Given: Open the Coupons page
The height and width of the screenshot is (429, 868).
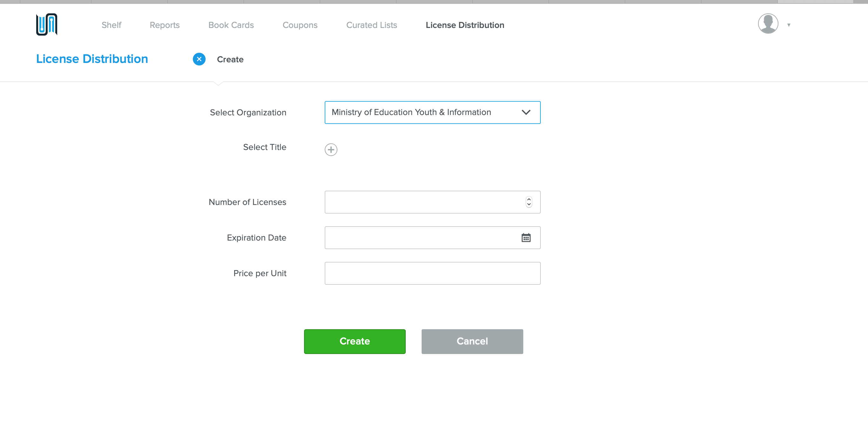Looking at the screenshot, I should (x=300, y=25).
